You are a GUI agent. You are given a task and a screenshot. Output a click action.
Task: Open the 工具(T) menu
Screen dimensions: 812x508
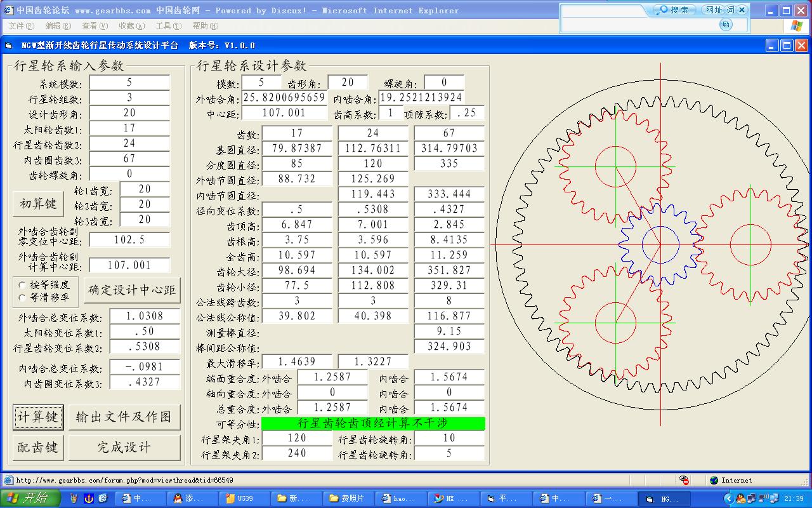[x=168, y=25]
